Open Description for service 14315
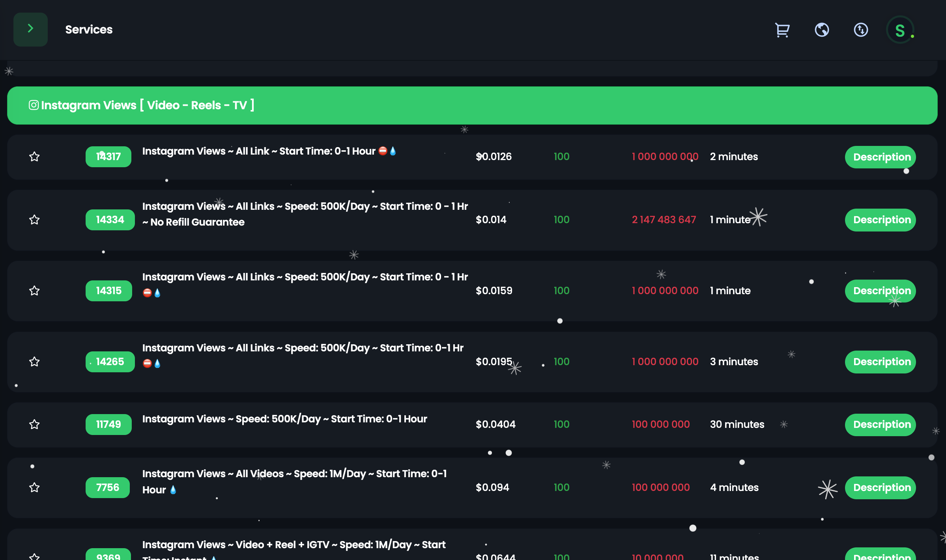The height and width of the screenshot is (560, 946). coord(881,291)
